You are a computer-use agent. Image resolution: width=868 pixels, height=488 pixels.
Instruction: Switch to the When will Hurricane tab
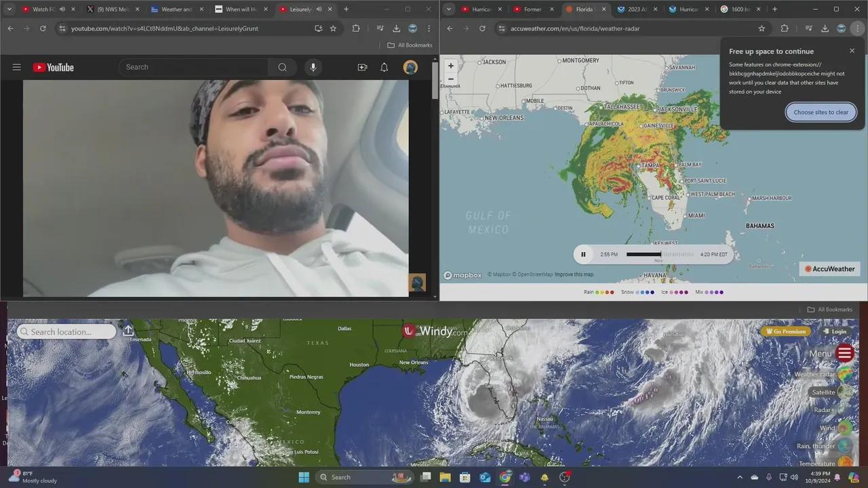coord(241,9)
